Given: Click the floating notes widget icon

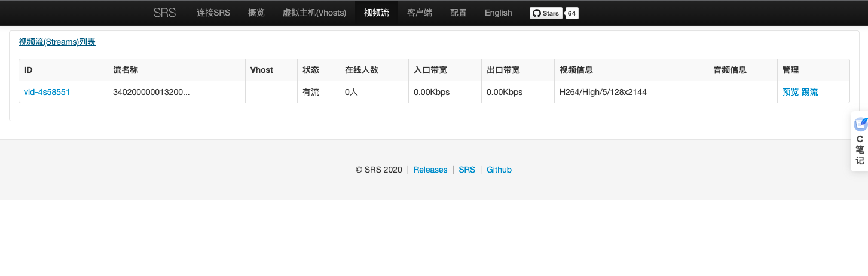Looking at the screenshot, I should (860, 124).
